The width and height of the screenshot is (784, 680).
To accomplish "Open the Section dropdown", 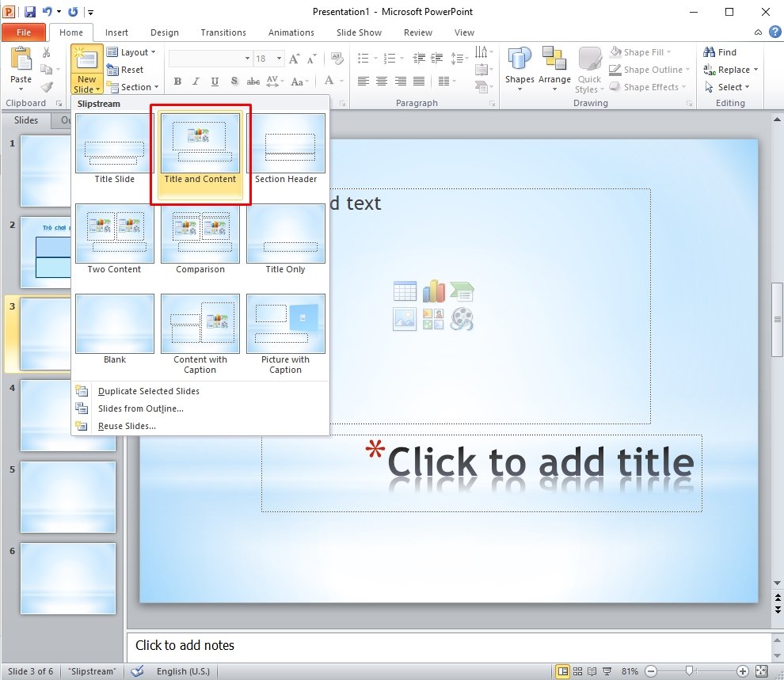I will tap(134, 87).
